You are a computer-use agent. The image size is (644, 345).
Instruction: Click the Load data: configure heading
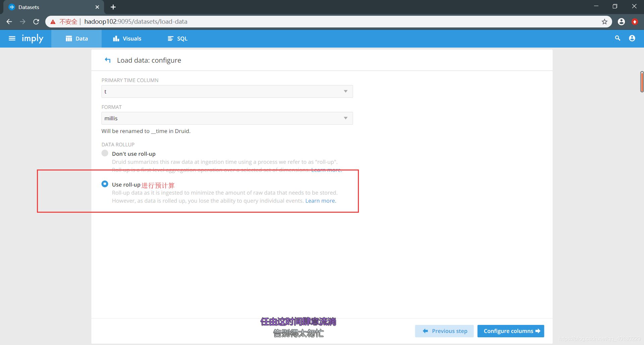point(149,60)
